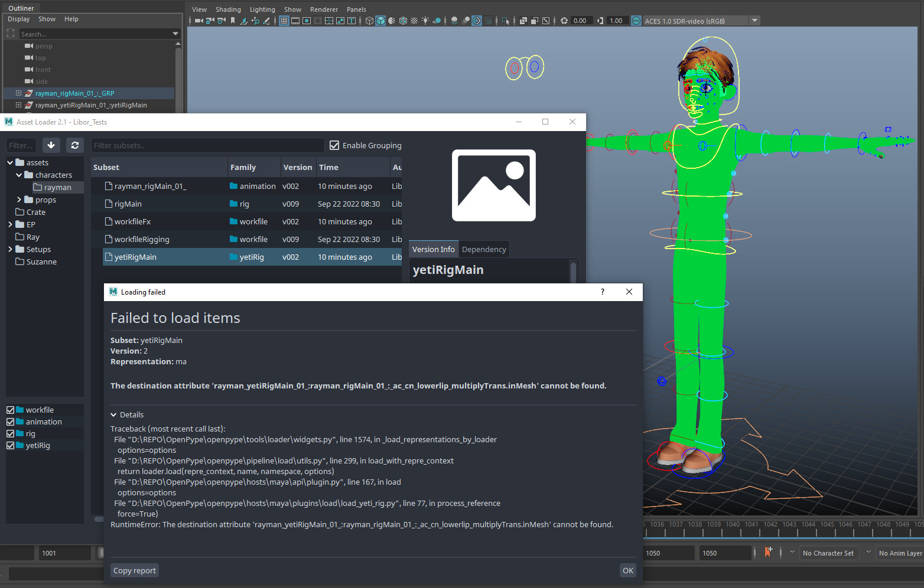This screenshot has height=588, width=924.
Task: Switch to the Dependency tab
Action: pos(484,249)
